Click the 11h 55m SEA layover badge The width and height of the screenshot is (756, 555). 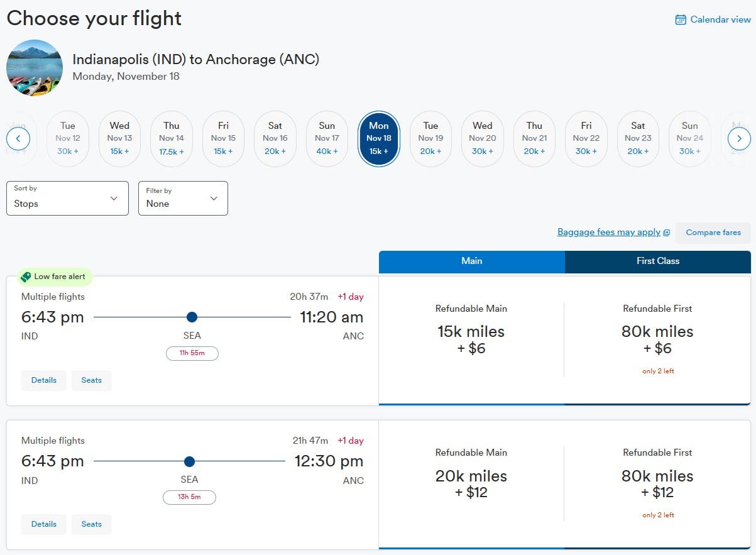click(192, 353)
